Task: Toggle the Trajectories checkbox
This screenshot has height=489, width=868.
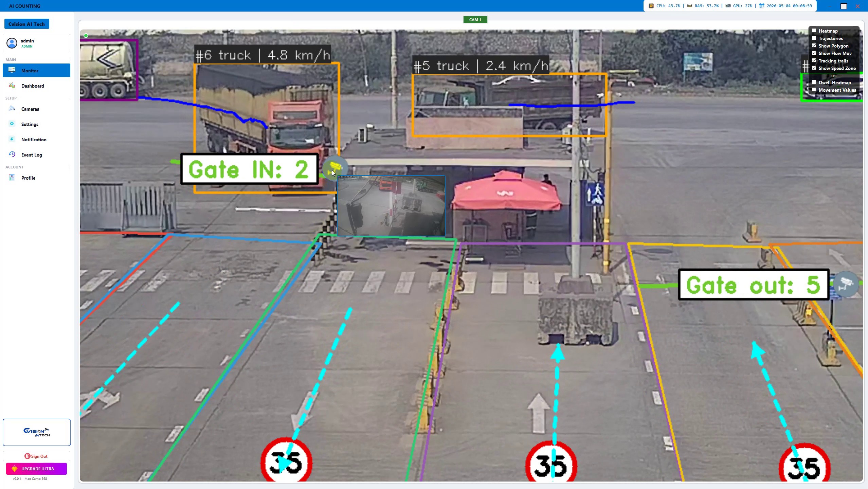Action: pyautogui.click(x=814, y=38)
